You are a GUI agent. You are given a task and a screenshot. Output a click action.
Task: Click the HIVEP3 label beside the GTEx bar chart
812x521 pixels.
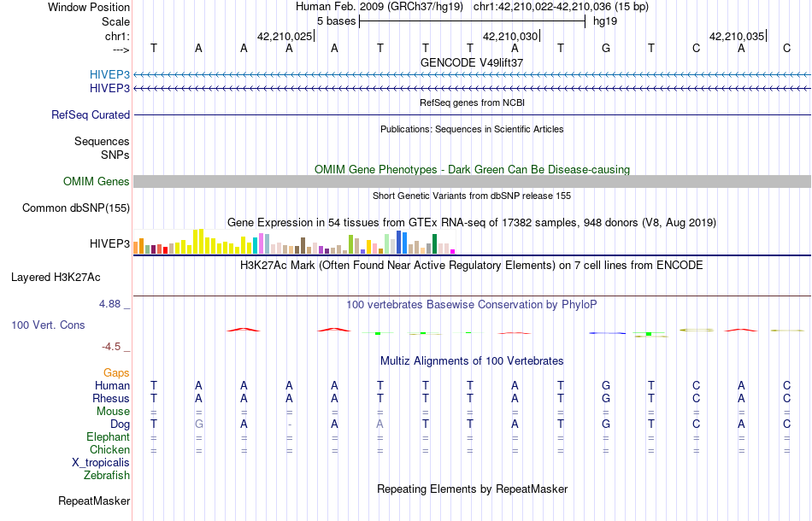[109, 243]
